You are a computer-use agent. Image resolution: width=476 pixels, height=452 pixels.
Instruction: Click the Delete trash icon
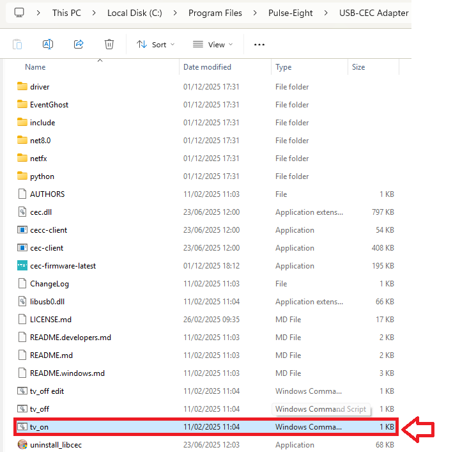click(109, 44)
